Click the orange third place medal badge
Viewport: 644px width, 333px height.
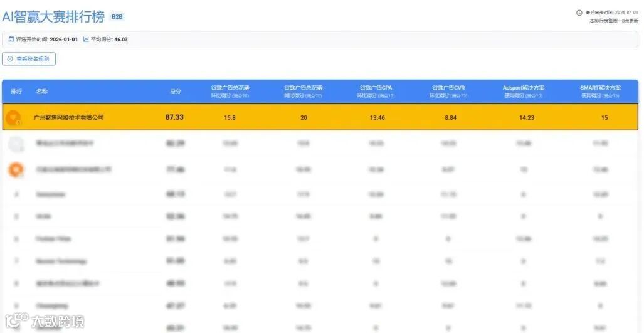16,169
